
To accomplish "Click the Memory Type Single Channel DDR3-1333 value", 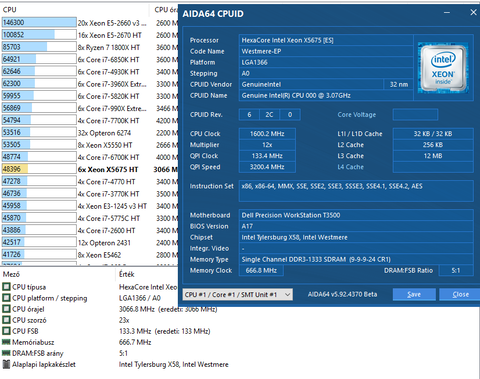I will (x=356, y=259).
